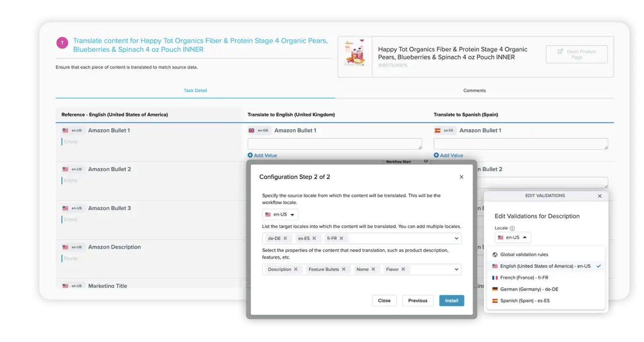
Task: Remove the de-DE target locale tag
Action: (285, 238)
